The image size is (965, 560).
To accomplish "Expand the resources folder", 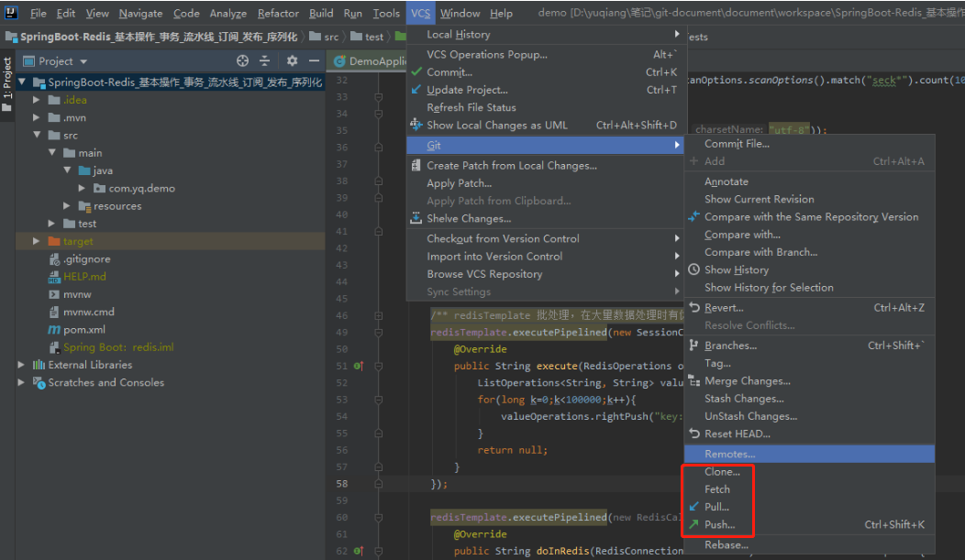I will (66, 206).
